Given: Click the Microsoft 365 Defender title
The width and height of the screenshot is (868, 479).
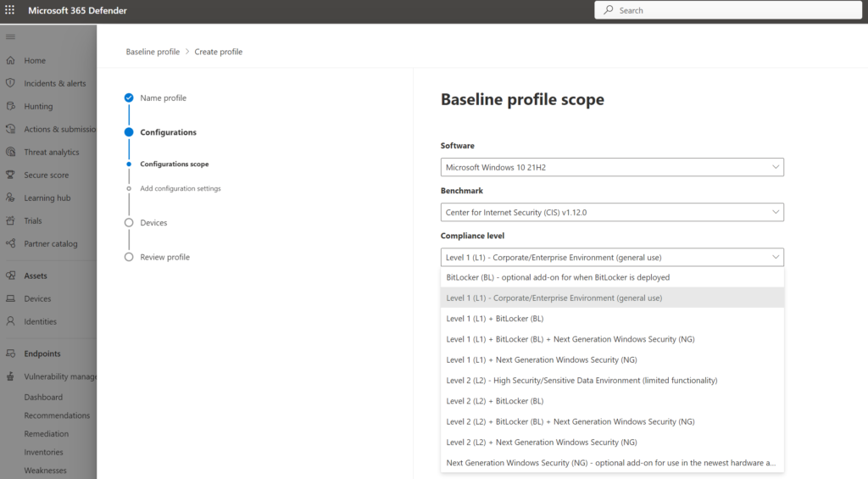Looking at the screenshot, I should pos(77,10).
